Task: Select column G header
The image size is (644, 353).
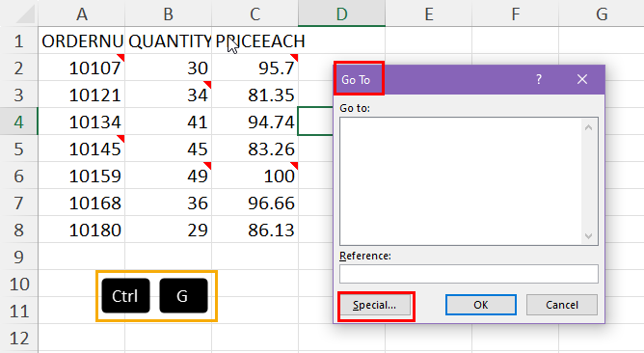Action: [x=602, y=14]
